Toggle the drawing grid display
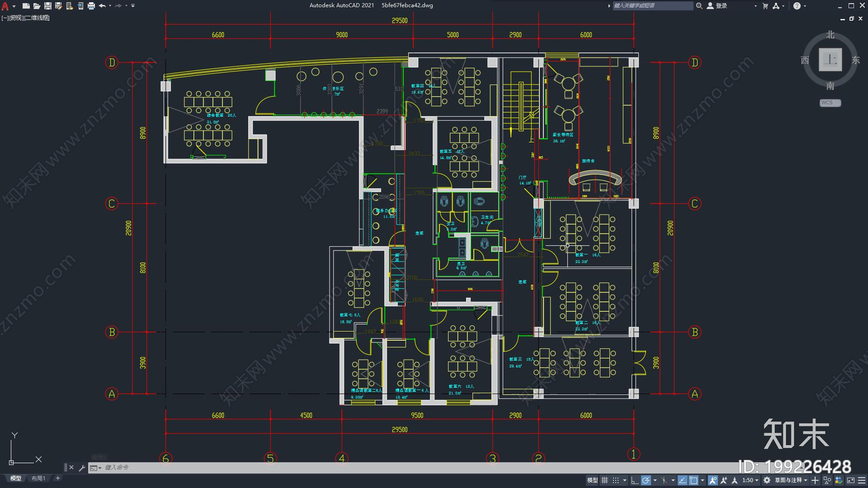868x488 pixels. click(605, 480)
